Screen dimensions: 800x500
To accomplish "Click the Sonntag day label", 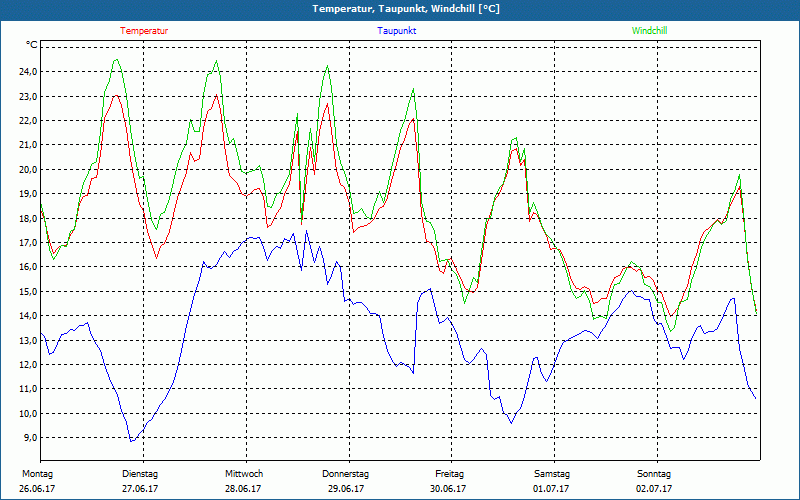I will click(654, 474).
